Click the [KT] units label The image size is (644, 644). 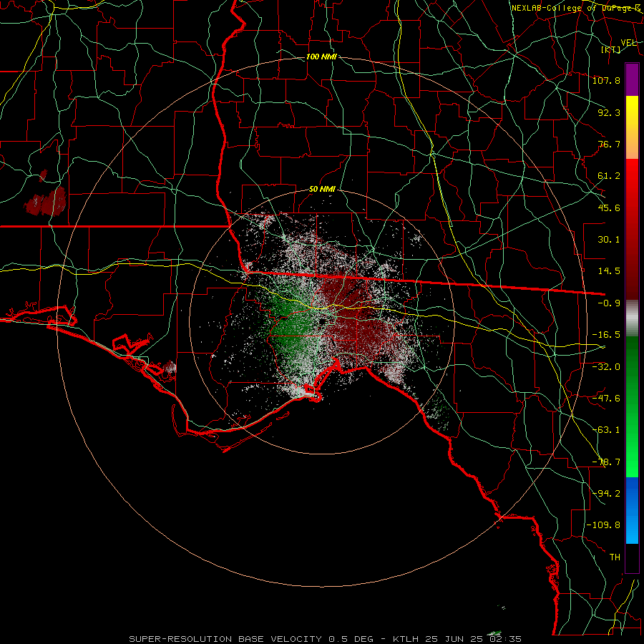pyautogui.click(x=611, y=49)
